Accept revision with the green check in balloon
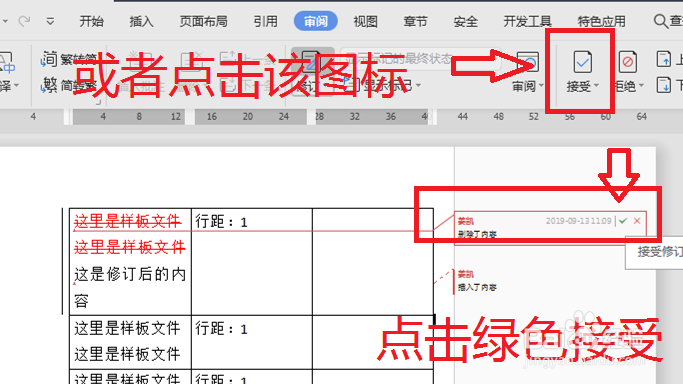The image size is (683, 384). [623, 221]
